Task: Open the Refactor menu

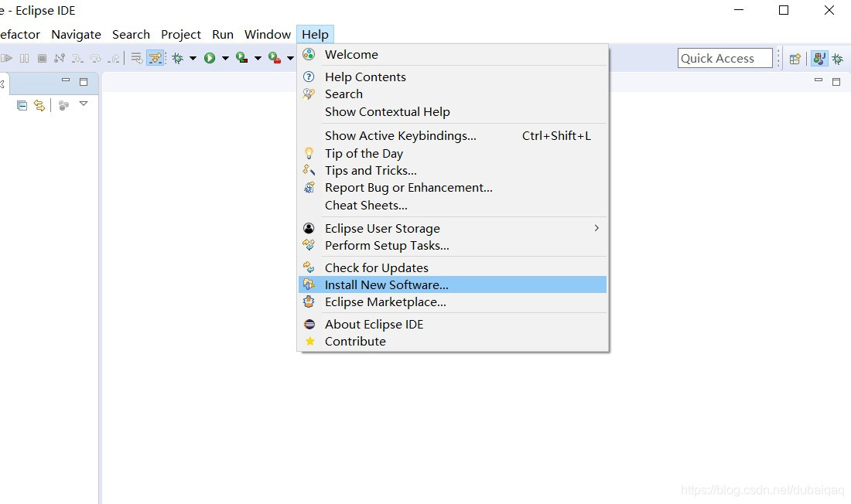Action: (x=19, y=34)
